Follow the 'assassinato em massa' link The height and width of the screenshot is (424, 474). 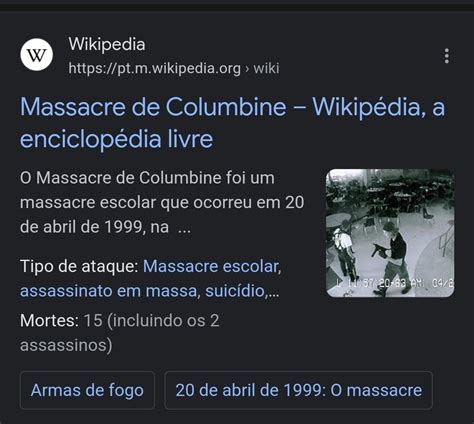(109, 291)
